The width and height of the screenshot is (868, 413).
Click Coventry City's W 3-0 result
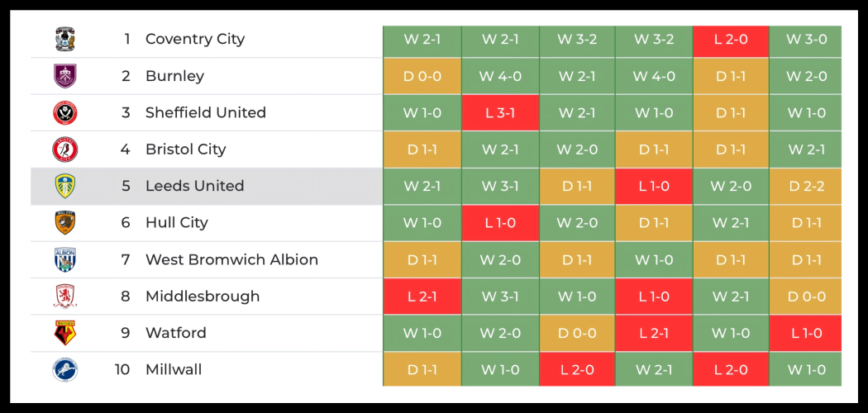[805, 39]
